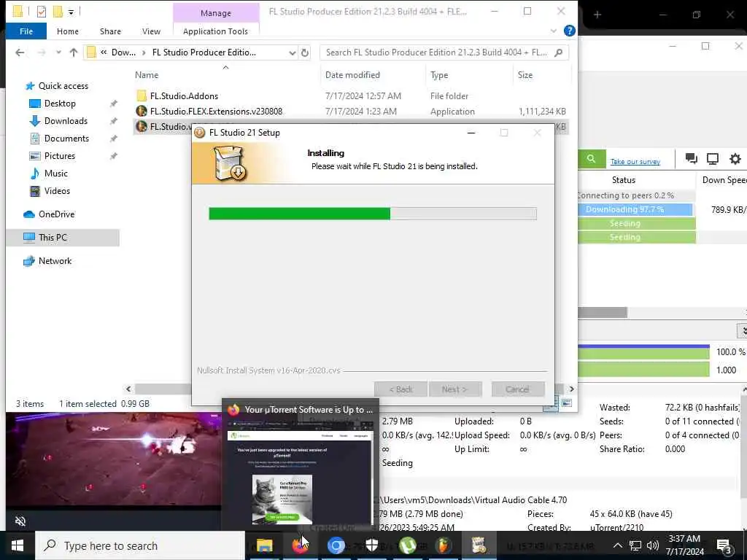The width and height of the screenshot is (747, 560).
Task: Go up one folder level
Action: click(x=74, y=52)
